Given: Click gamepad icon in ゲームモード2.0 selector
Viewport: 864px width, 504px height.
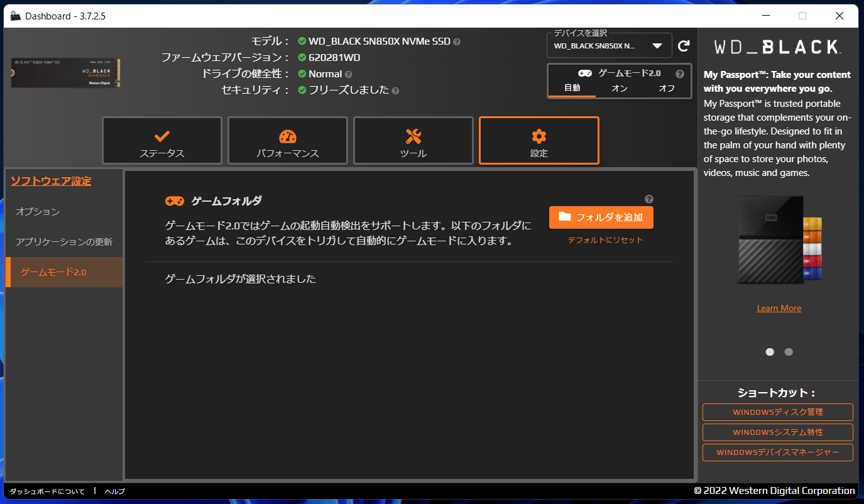Looking at the screenshot, I should pyautogui.click(x=585, y=74).
